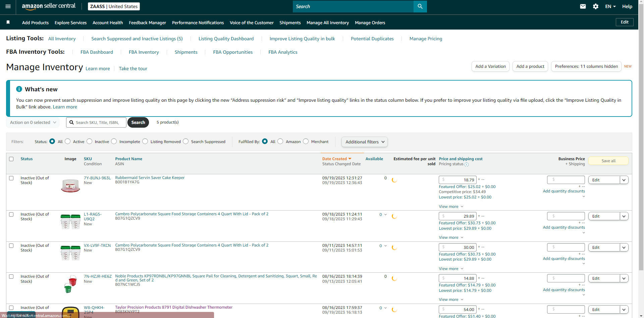This screenshot has width=644, height=318.
Task: Click the search magnifier button
Action: point(420,6)
